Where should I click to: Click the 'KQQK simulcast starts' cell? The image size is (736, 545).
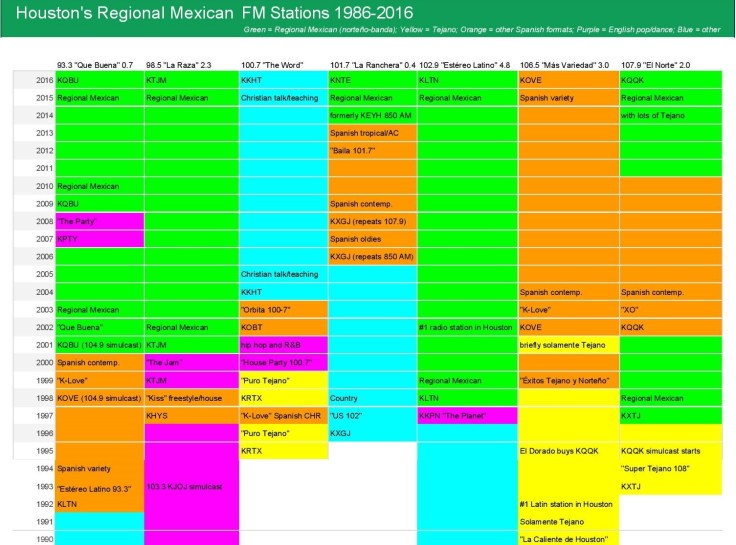pos(671,451)
